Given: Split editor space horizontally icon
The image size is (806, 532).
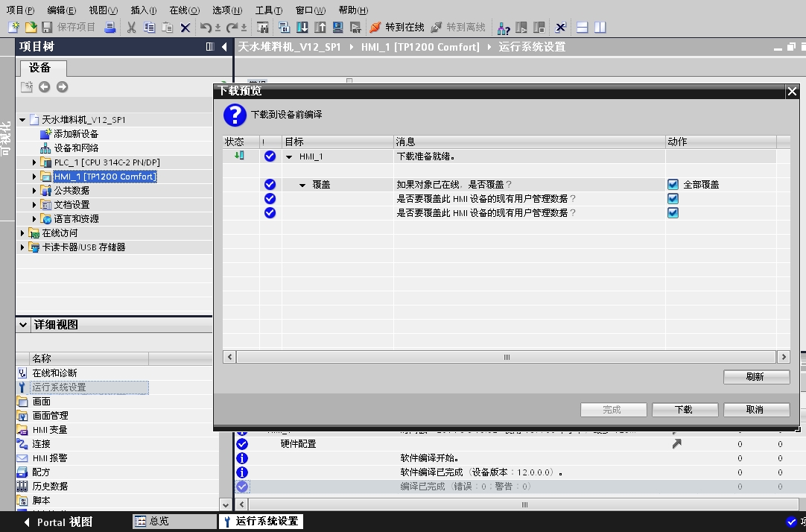Looking at the screenshot, I should tap(582, 28).
